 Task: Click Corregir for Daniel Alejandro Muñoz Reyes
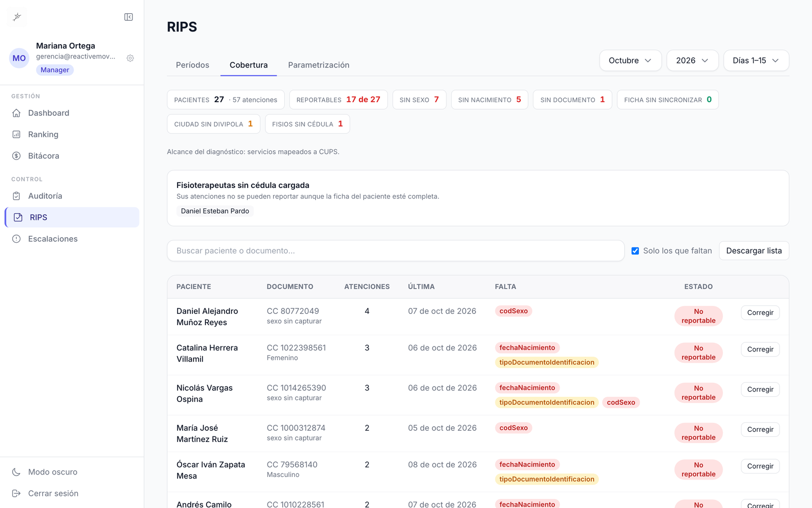[x=760, y=313]
